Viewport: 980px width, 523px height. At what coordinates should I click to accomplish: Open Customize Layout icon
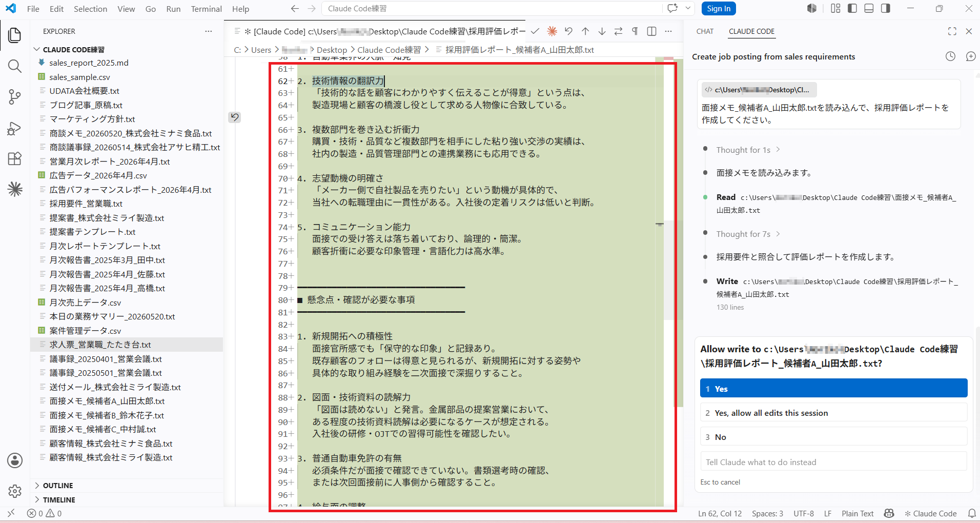pyautogui.click(x=835, y=9)
